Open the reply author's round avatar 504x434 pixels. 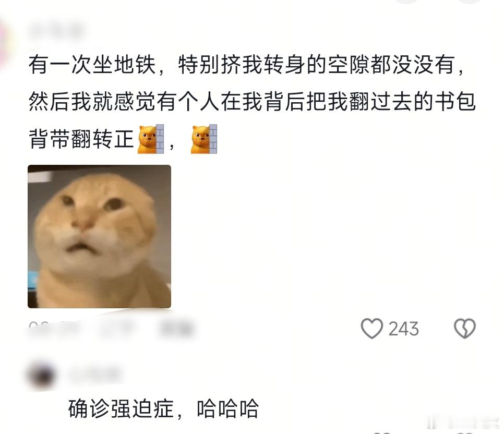point(41,376)
